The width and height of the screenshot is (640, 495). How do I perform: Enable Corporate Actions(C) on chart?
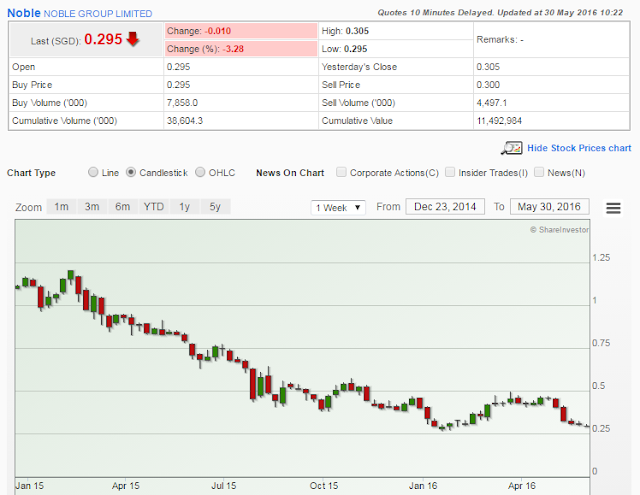coord(341,172)
